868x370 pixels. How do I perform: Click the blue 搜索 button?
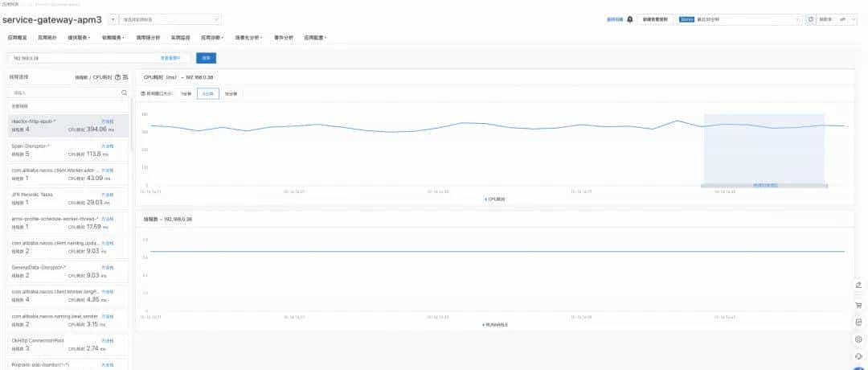[x=206, y=58]
